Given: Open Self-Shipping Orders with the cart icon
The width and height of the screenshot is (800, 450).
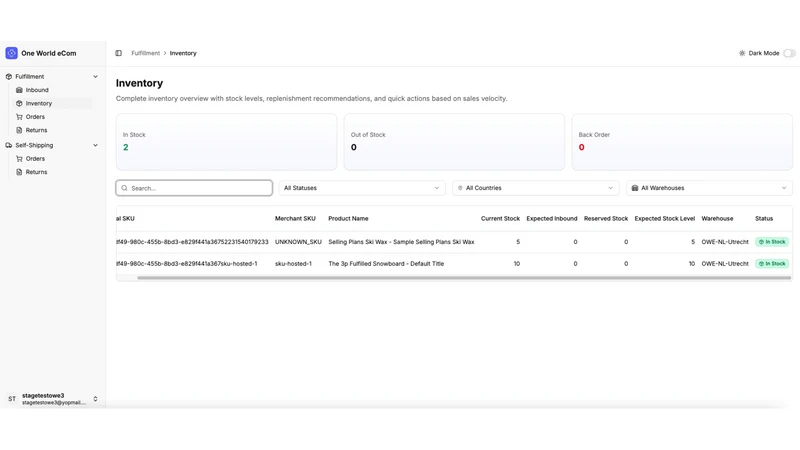Looking at the screenshot, I should pos(35,159).
